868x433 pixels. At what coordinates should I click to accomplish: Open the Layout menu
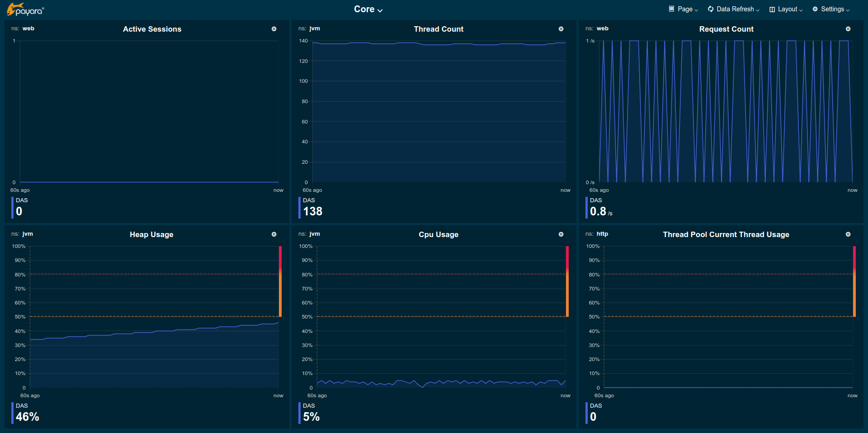[786, 9]
